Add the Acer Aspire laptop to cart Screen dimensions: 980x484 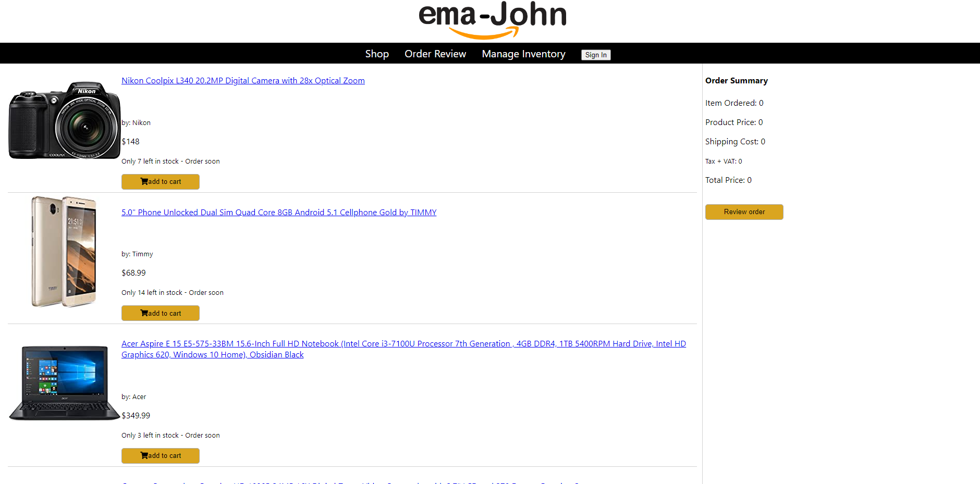[161, 456]
